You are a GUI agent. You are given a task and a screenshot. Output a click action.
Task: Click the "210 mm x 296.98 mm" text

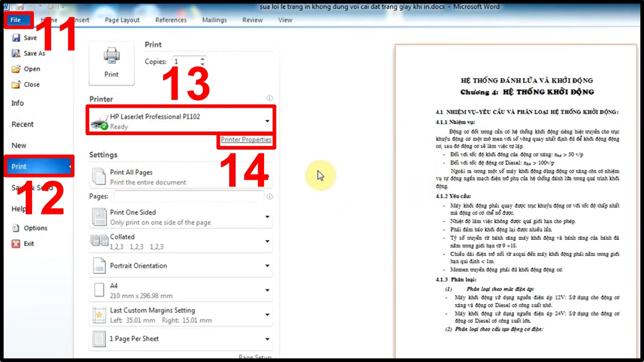coord(141,295)
